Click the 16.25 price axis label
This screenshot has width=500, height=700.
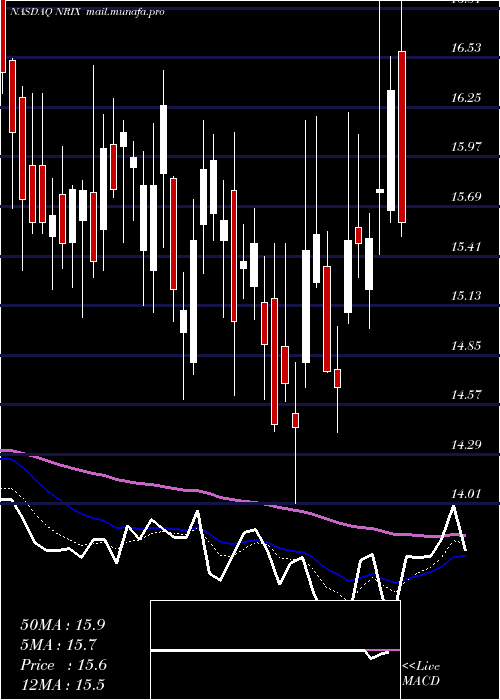coord(466,97)
